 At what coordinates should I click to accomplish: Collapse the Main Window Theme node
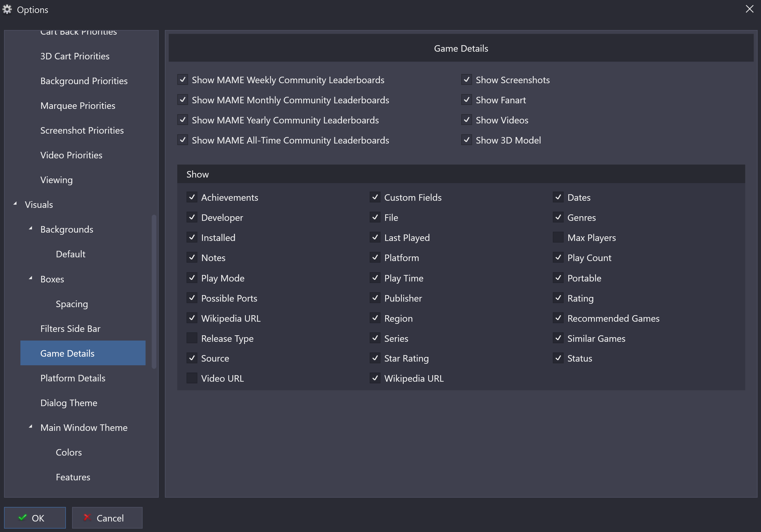pyautogui.click(x=31, y=427)
